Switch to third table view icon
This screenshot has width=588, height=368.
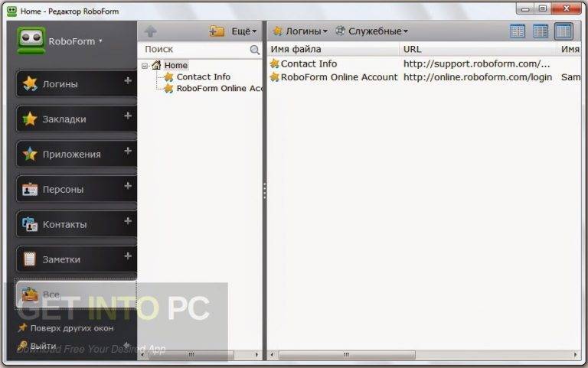tap(563, 31)
